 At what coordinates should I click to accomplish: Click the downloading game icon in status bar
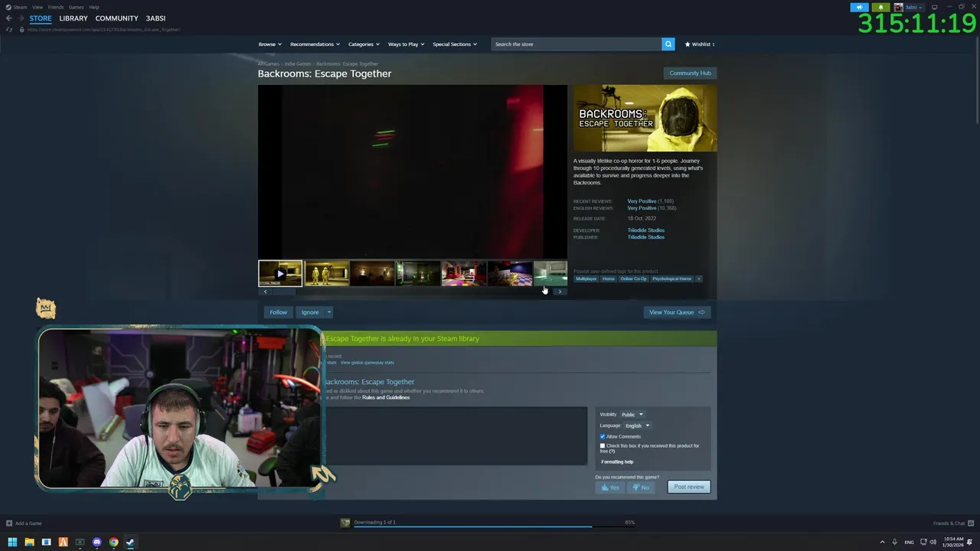345,523
